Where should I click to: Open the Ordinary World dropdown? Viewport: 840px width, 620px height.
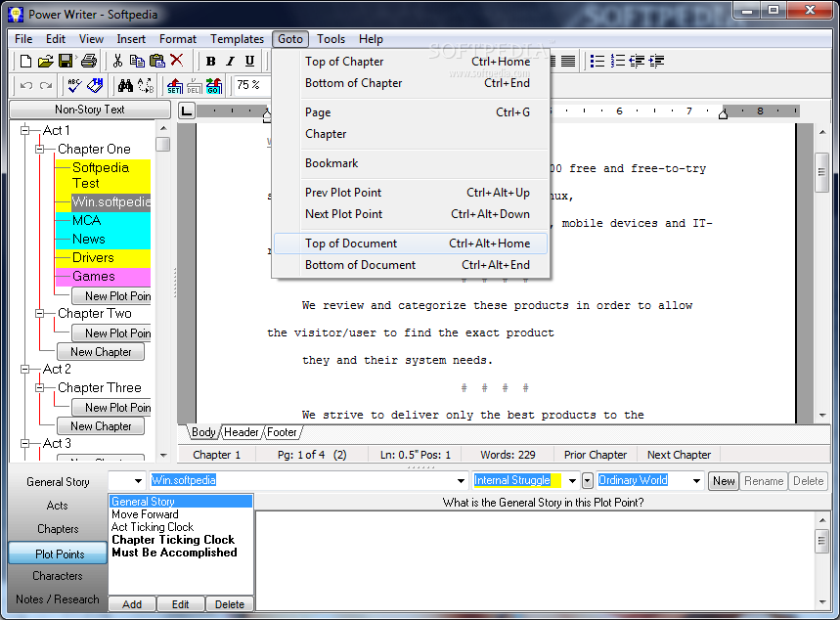pyautogui.click(x=696, y=481)
